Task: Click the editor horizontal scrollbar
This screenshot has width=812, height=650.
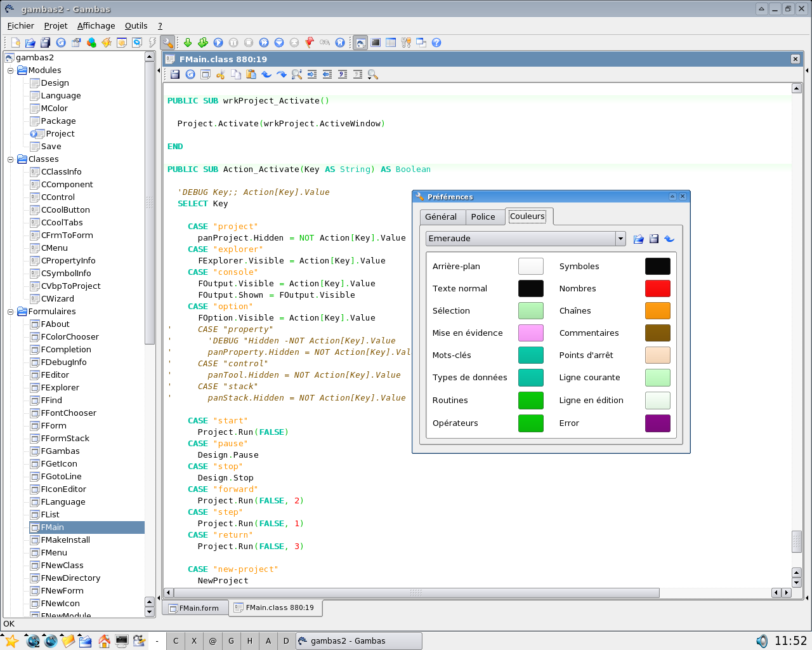Action: point(416,593)
